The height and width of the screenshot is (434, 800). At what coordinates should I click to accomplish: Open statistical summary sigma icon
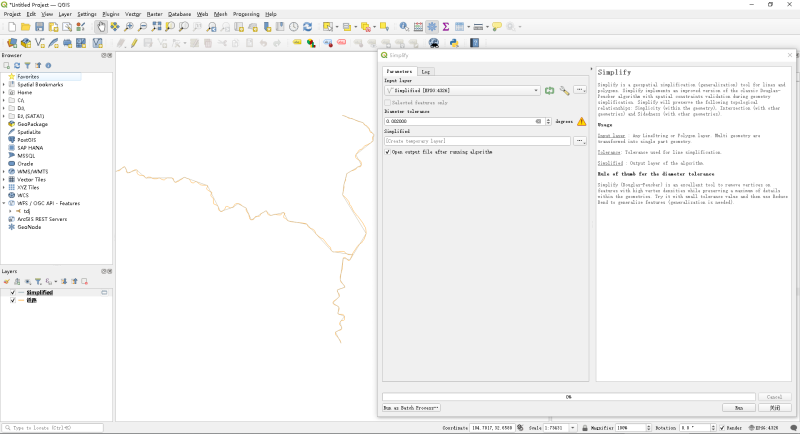tap(446, 27)
